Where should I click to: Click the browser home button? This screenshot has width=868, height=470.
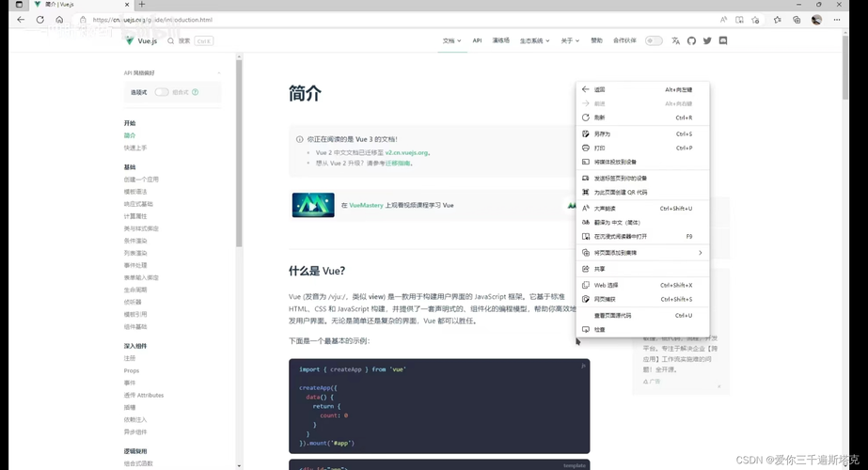tap(59, 20)
